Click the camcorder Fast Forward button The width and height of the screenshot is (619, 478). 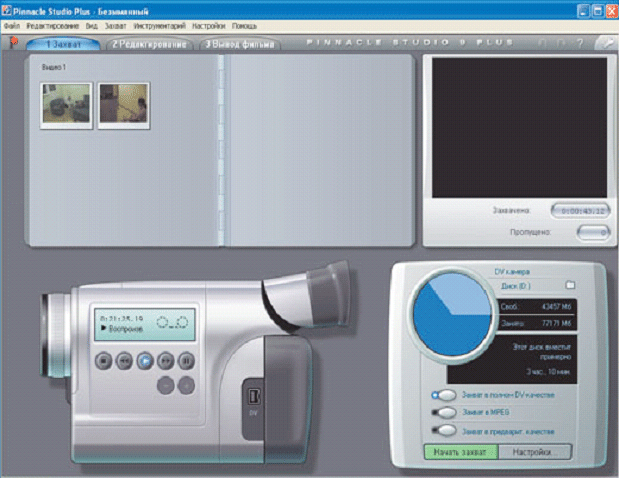click(166, 361)
